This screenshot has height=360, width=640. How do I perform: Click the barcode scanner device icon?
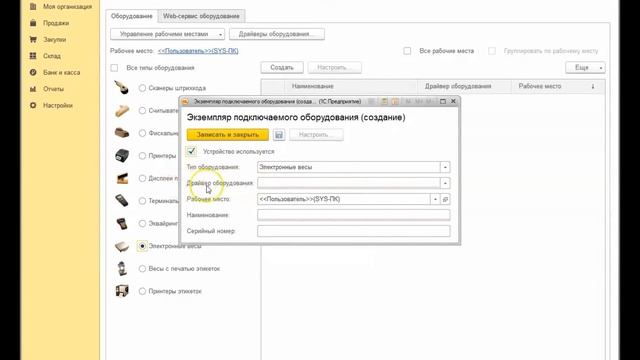pos(122,87)
